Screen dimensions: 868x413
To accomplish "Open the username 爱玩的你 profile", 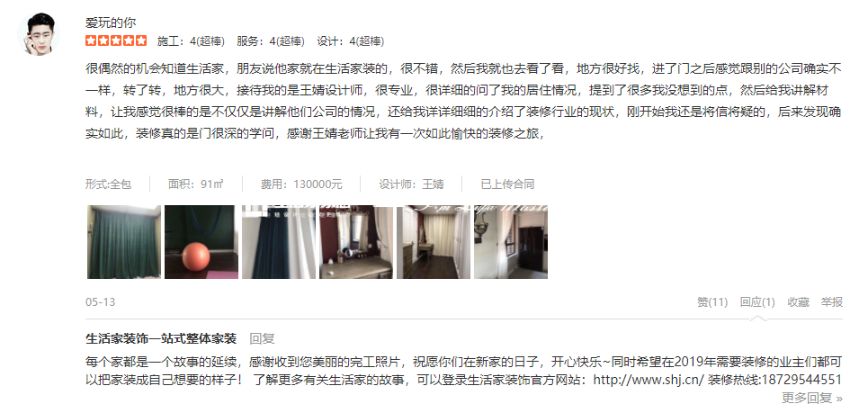I will [x=111, y=22].
